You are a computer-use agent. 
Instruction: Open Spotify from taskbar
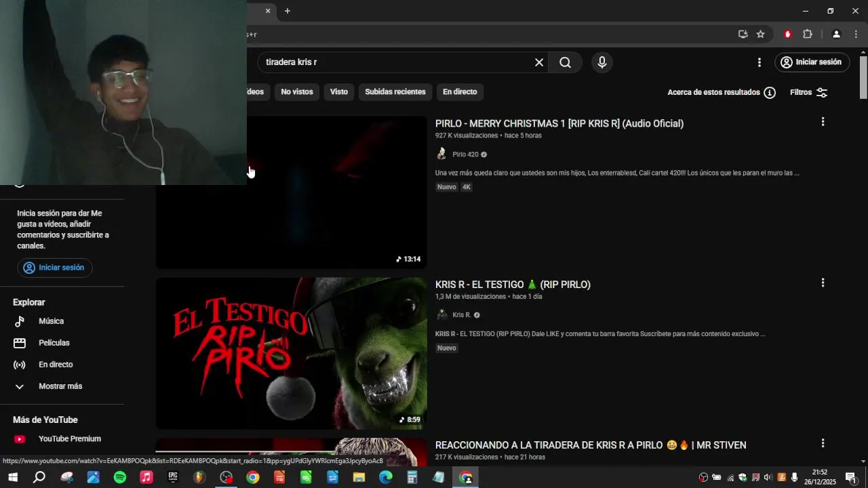coord(119,478)
